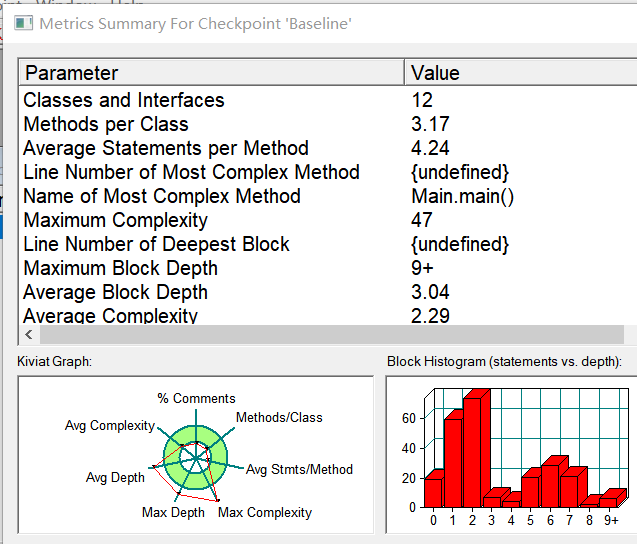Select the Line Number of Deepest Block row

coord(328,244)
